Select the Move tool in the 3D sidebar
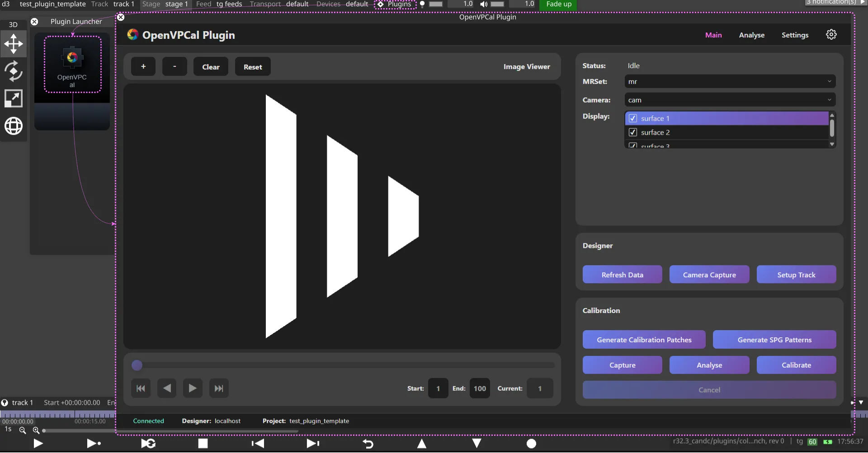 pos(14,44)
